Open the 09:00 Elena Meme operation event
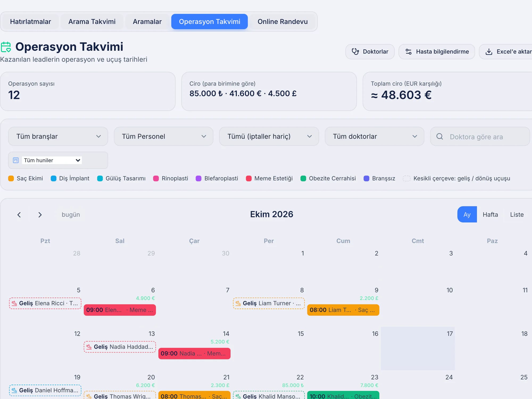The width and height of the screenshot is (532, 399). pyautogui.click(x=120, y=310)
